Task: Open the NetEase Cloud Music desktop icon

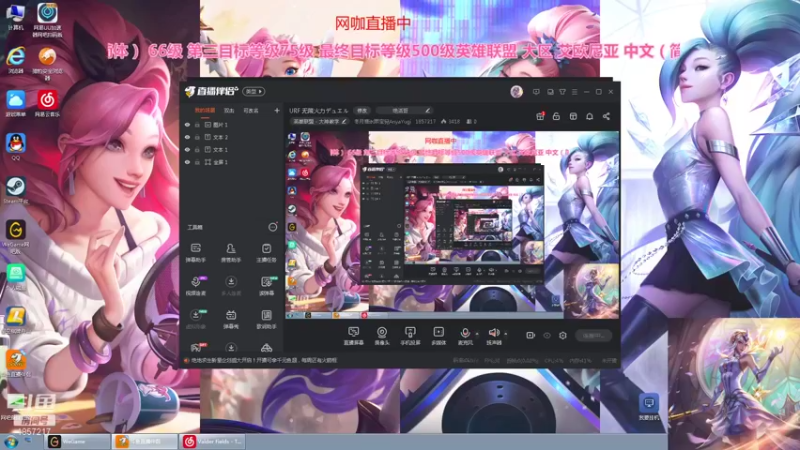Action: coord(47,104)
